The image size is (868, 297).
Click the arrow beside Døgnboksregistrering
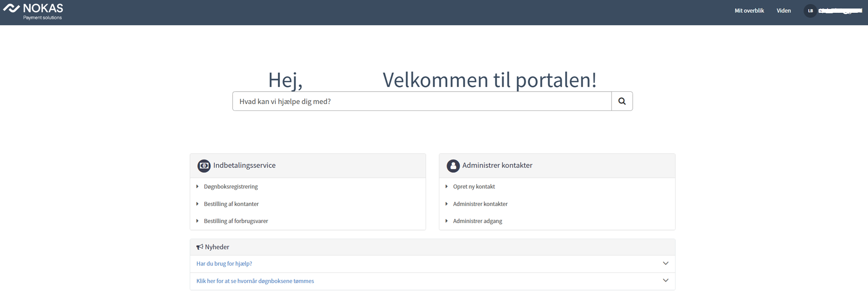pyautogui.click(x=197, y=186)
